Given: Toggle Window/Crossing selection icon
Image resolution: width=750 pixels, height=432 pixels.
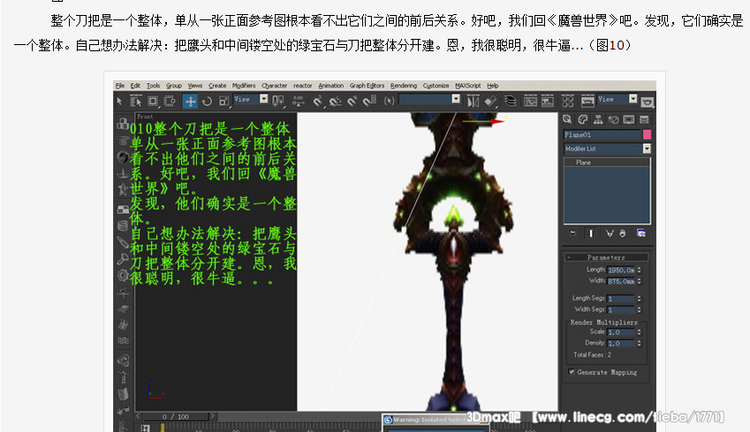Looking at the screenshot, I should point(170,101).
